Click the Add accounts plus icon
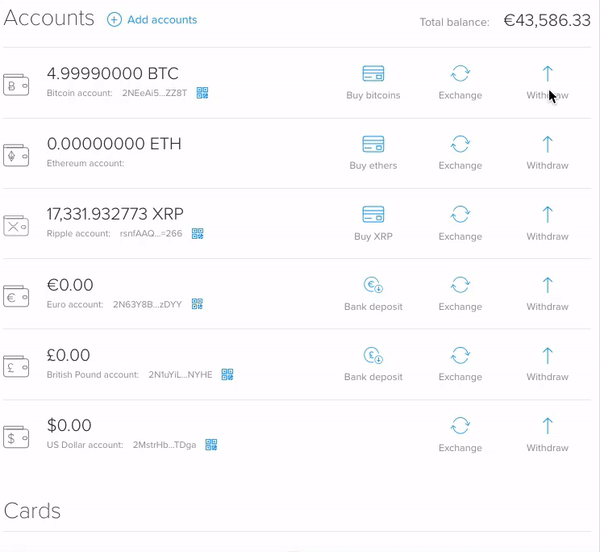This screenshot has width=600, height=552. coord(114,20)
